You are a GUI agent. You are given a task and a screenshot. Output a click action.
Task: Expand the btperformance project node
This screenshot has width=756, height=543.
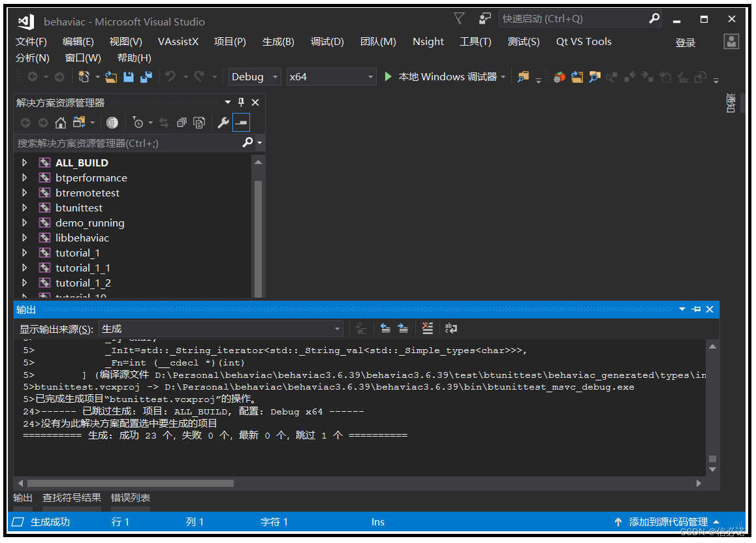pos(25,178)
